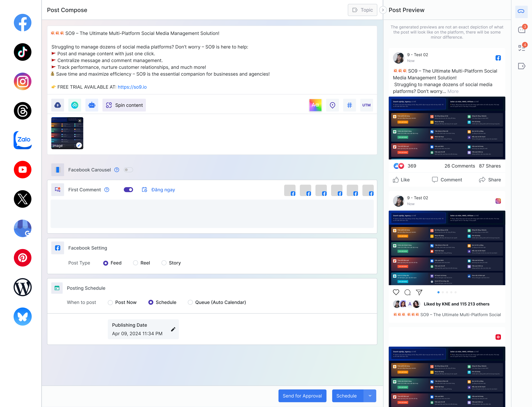Click Share in Facebook preview

pyautogui.click(x=490, y=180)
